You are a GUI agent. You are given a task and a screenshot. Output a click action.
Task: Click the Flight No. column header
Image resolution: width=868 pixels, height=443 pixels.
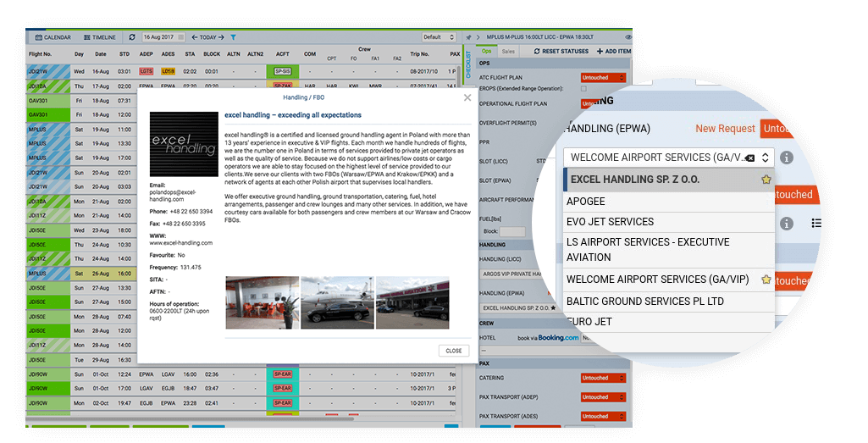[41, 54]
